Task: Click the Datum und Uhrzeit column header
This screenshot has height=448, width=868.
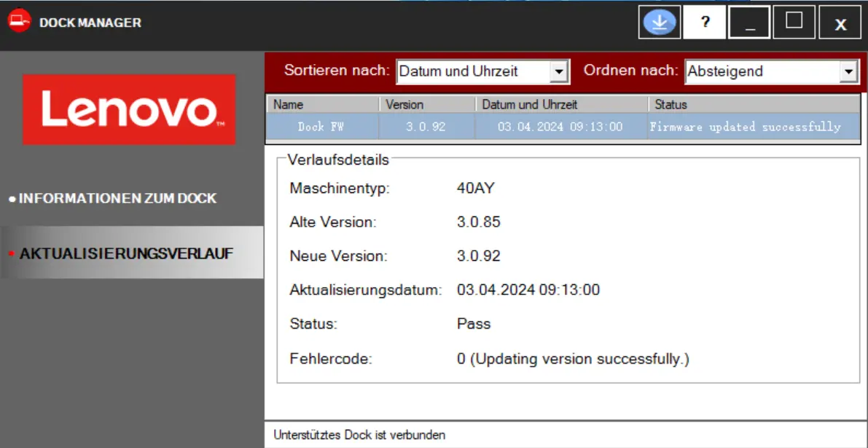Action: 561,104
